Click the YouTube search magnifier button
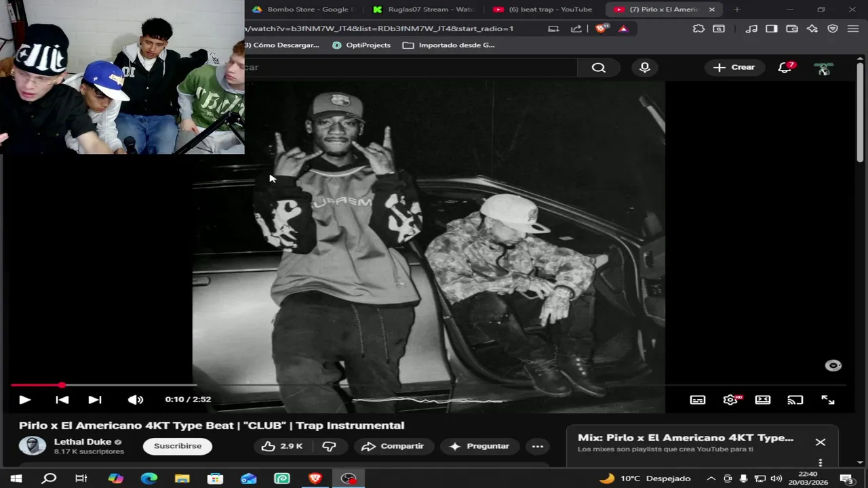Image resolution: width=868 pixels, height=488 pixels. point(598,67)
